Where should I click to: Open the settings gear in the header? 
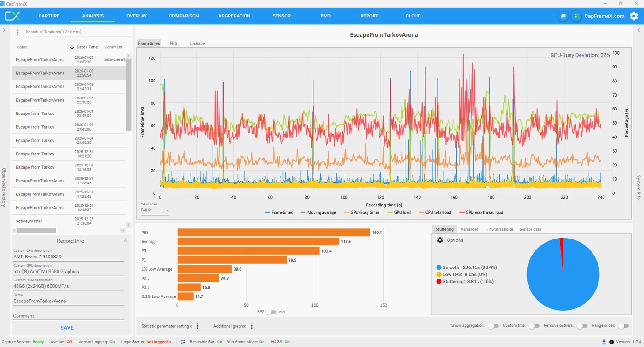pyautogui.click(x=634, y=16)
